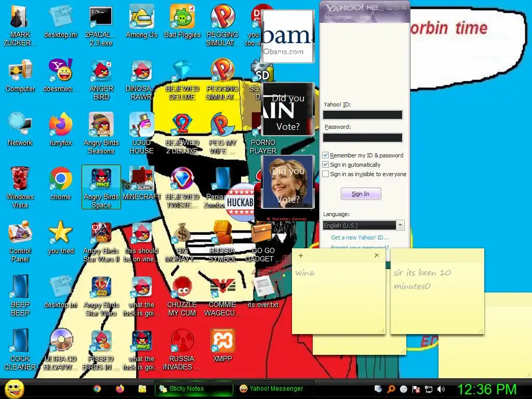Open the doesntwo Yahoo smiley icon
The width and height of the screenshot is (532, 399).
60,75
